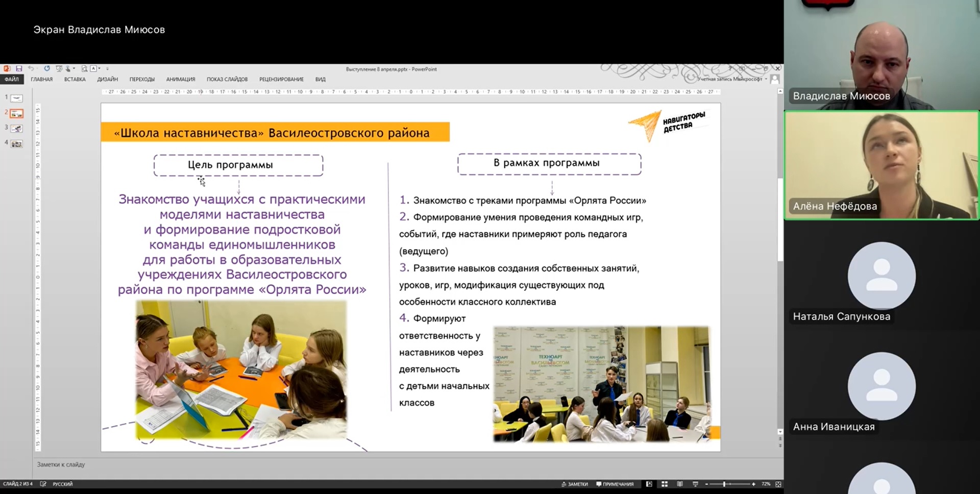The width and height of the screenshot is (980, 494).
Task: Open the Учетная запись Майкрософт account dropdown
Action: click(732, 79)
